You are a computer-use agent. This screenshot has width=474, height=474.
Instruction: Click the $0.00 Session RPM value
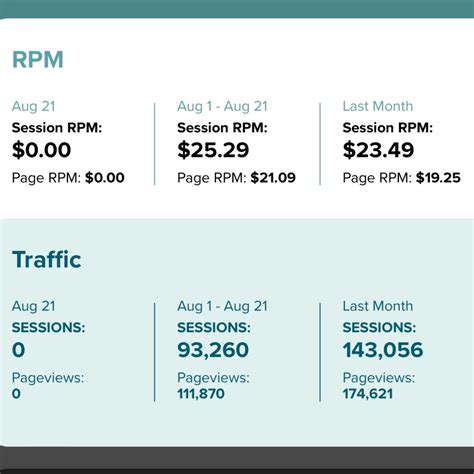click(41, 150)
